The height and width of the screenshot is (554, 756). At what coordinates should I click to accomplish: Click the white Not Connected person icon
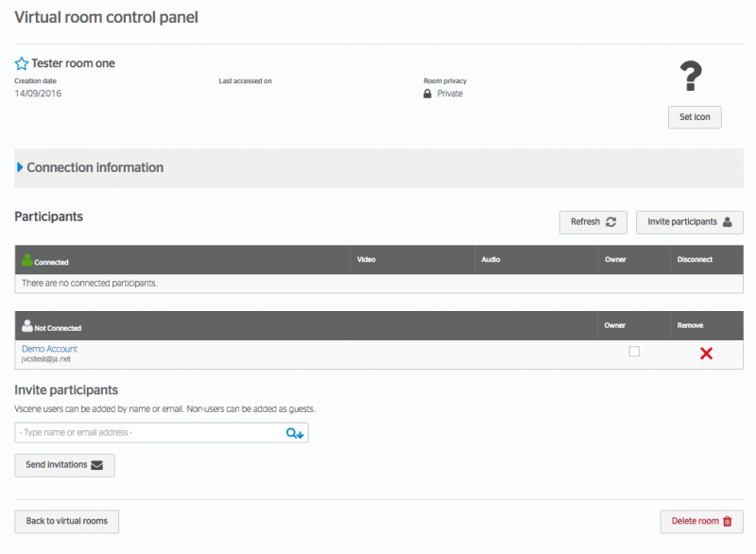click(27, 325)
